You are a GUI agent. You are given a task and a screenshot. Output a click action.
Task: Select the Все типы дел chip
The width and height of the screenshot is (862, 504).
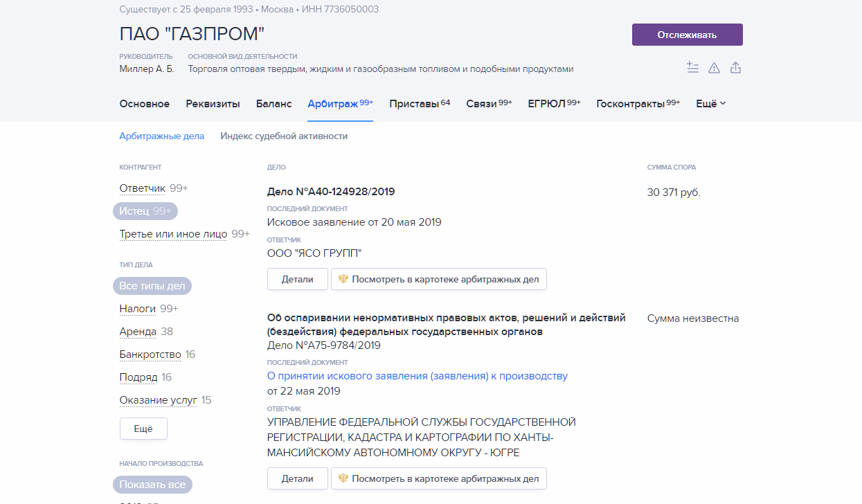pyautogui.click(x=152, y=286)
